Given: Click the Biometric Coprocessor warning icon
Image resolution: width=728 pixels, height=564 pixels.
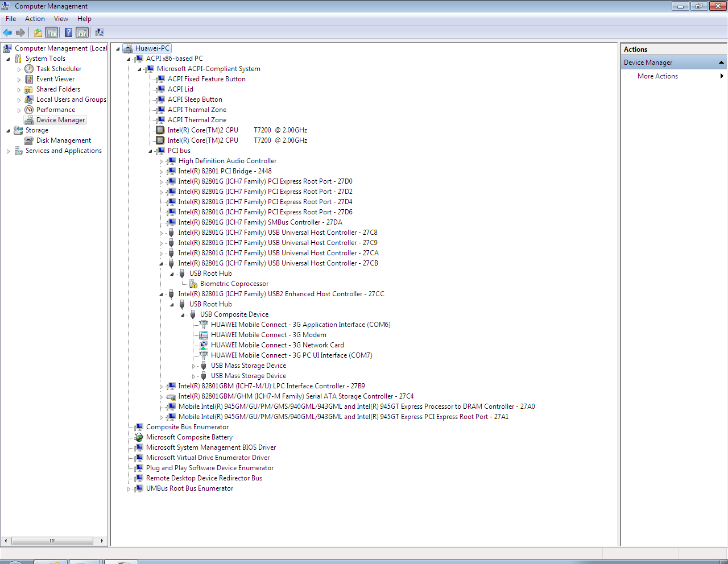Looking at the screenshot, I should click(x=193, y=284).
